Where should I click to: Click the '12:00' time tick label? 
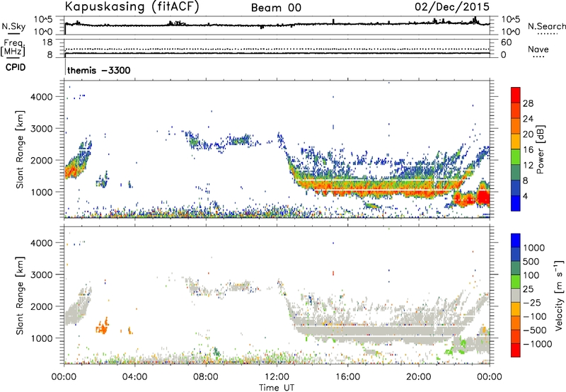pyautogui.click(x=277, y=377)
